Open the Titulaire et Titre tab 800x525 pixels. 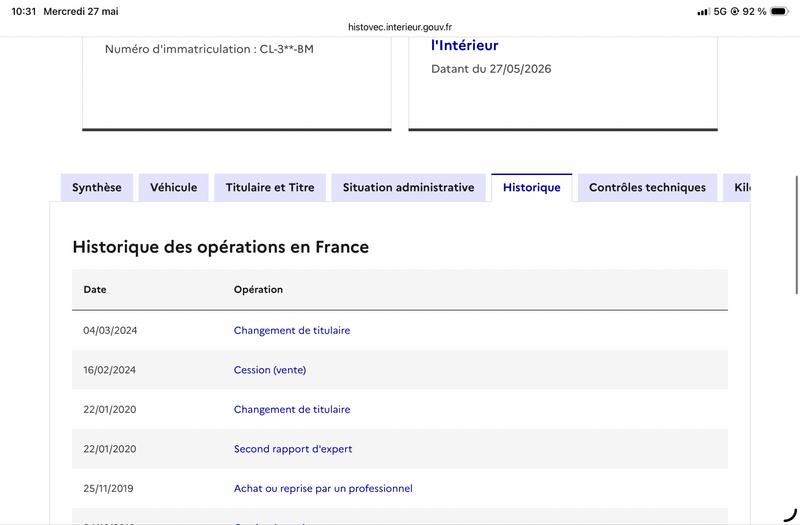[x=270, y=187]
